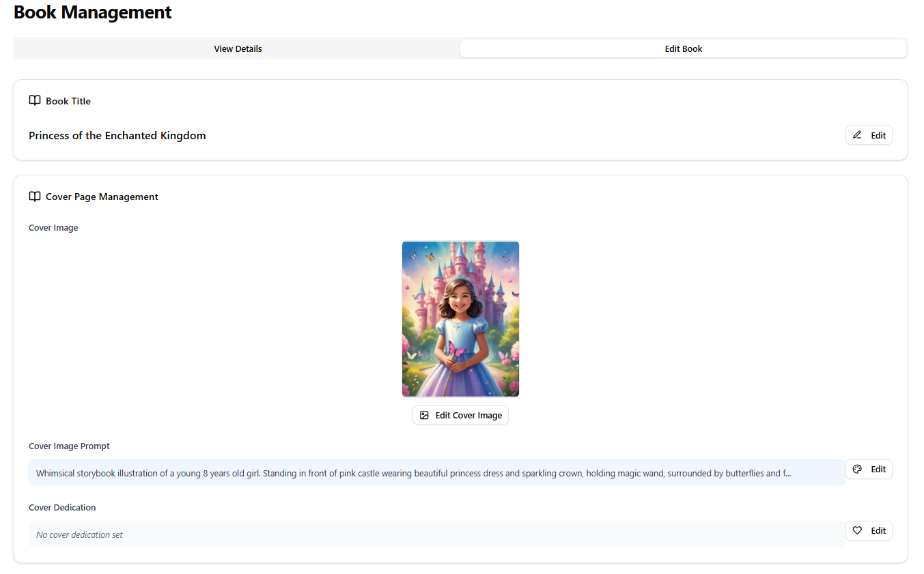Screen dimensions: 924x574
Task: Click the picture icon in Edit Cover Image
Action: coord(424,415)
